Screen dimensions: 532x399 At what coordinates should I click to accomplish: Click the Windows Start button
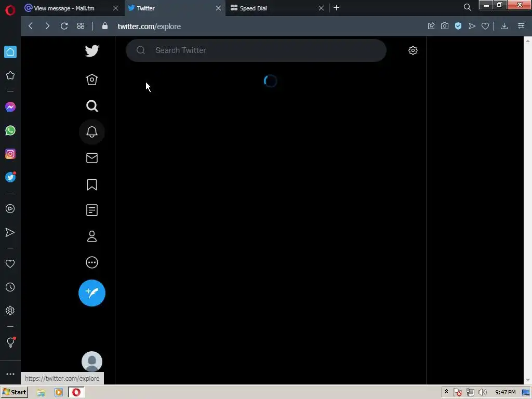15,392
